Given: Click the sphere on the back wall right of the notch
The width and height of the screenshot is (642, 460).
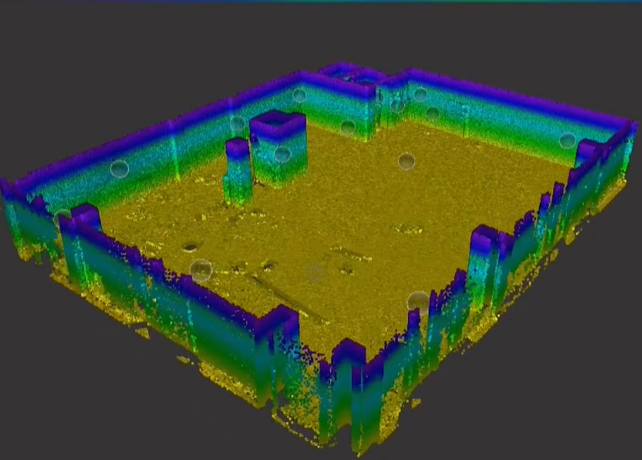Looking at the screenshot, I should tap(420, 95).
